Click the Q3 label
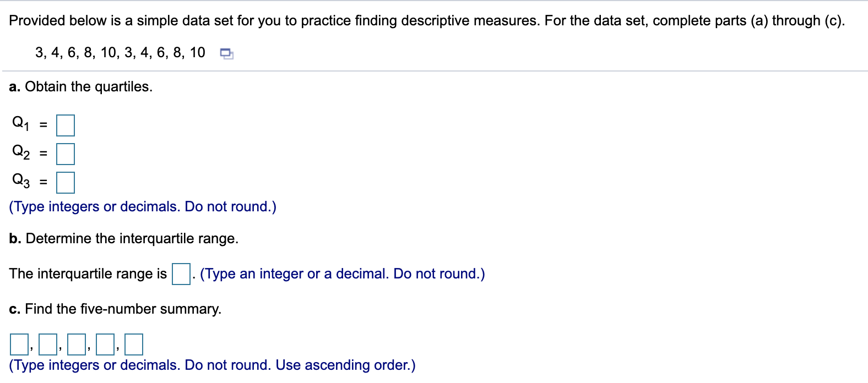The width and height of the screenshot is (868, 383). 20,180
